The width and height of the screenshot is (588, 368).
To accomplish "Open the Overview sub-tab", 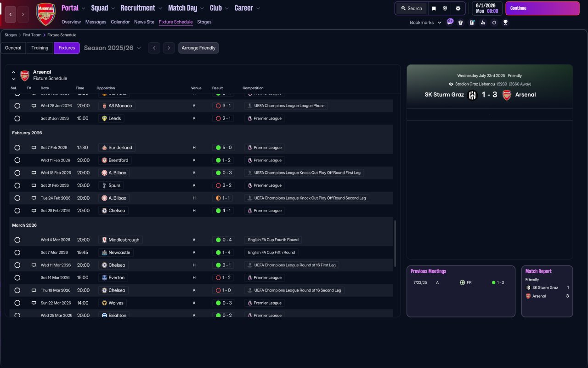I will point(71,22).
